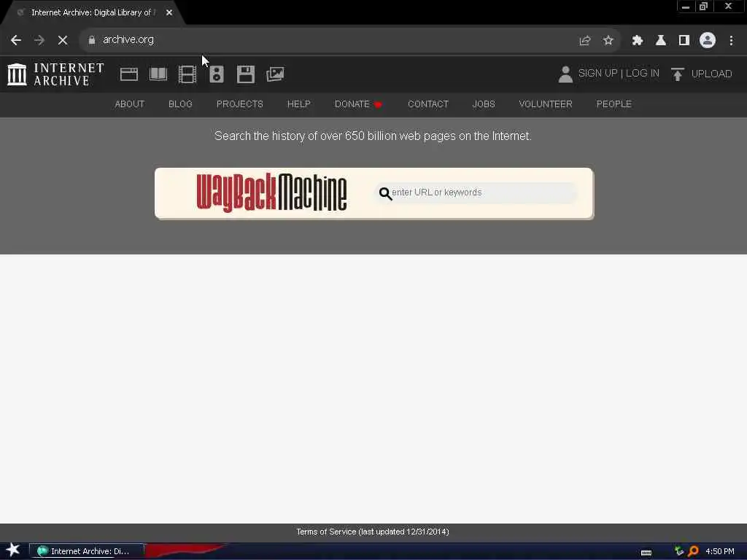Close the Internet Archive browser tab
Image resolution: width=747 pixels, height=560 pixels.
(169, 12)
